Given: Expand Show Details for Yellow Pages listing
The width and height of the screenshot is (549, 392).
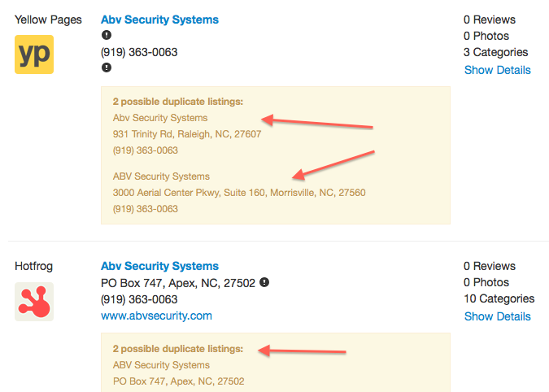Looking at the screenshot, I should pos(497,70).
